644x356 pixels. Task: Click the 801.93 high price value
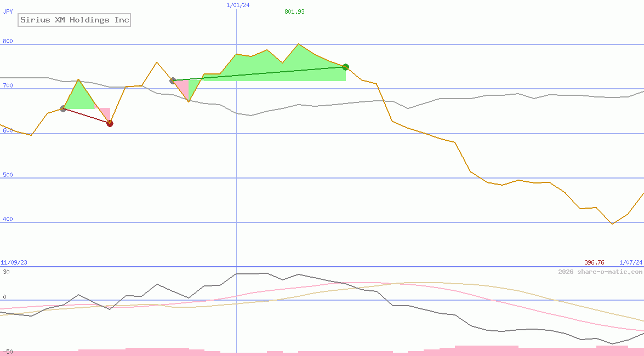pos(294,12)
